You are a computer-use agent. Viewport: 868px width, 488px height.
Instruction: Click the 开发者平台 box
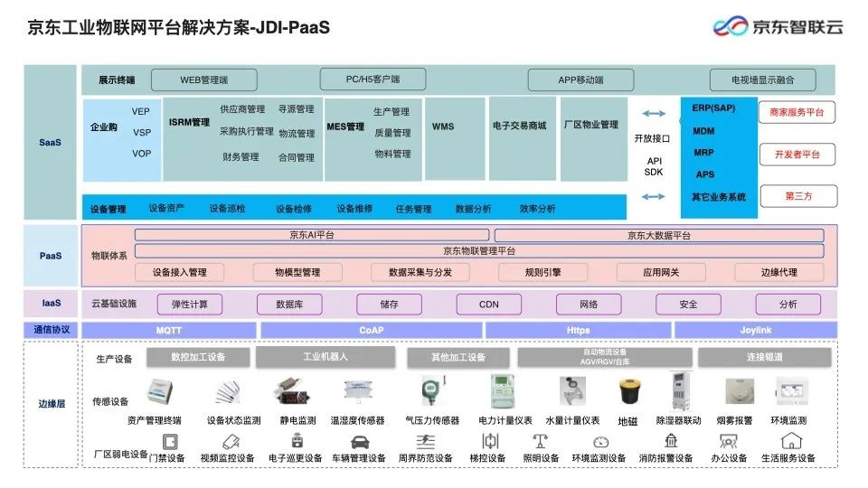tap(797, 155)
